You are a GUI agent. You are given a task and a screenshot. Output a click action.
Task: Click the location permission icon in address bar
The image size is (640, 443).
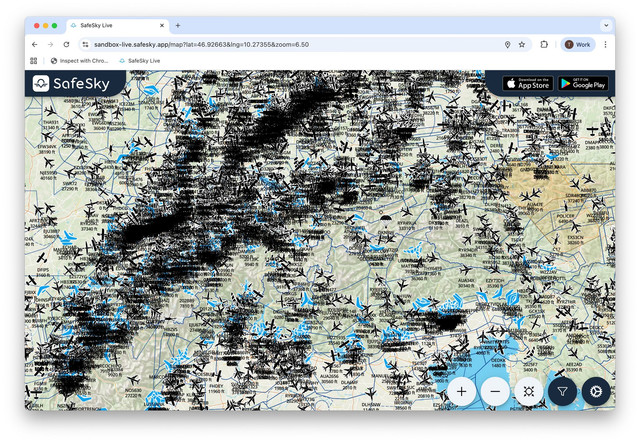(507, 45)
